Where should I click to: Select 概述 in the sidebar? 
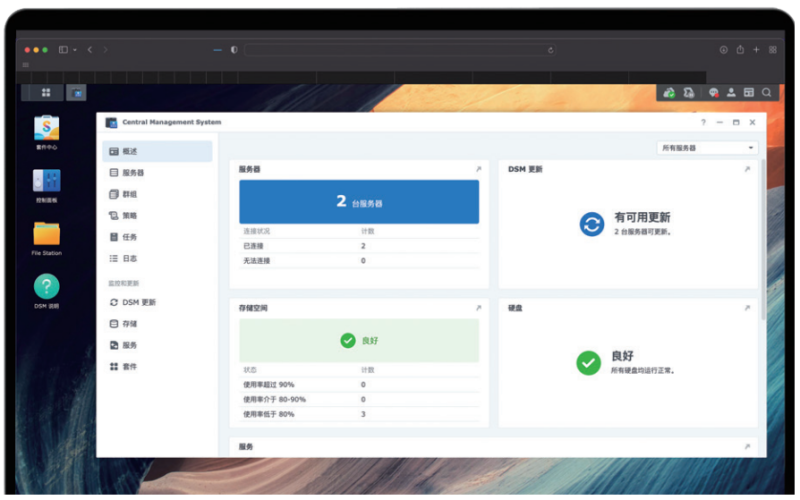157,152
